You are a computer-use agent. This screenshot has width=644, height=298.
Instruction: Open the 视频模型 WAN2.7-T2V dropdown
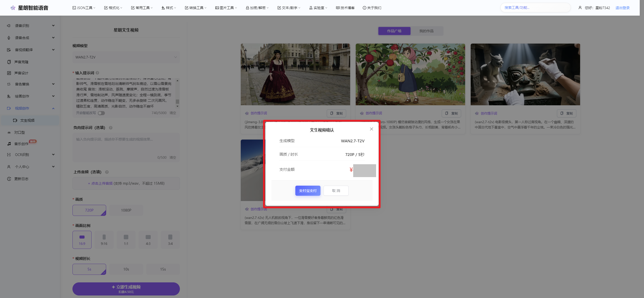pyautogui.click(x=126, y=57)
